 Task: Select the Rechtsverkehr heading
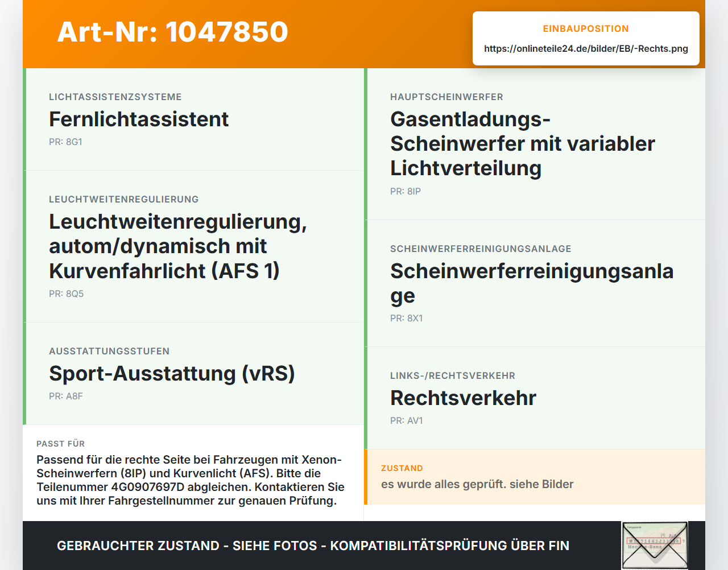(463, 398)
